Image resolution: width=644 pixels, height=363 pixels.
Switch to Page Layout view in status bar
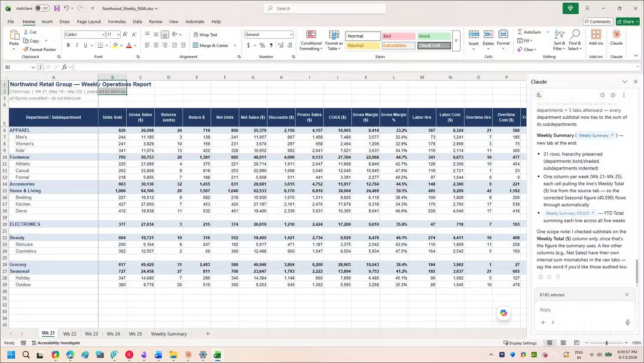point(563,343)
